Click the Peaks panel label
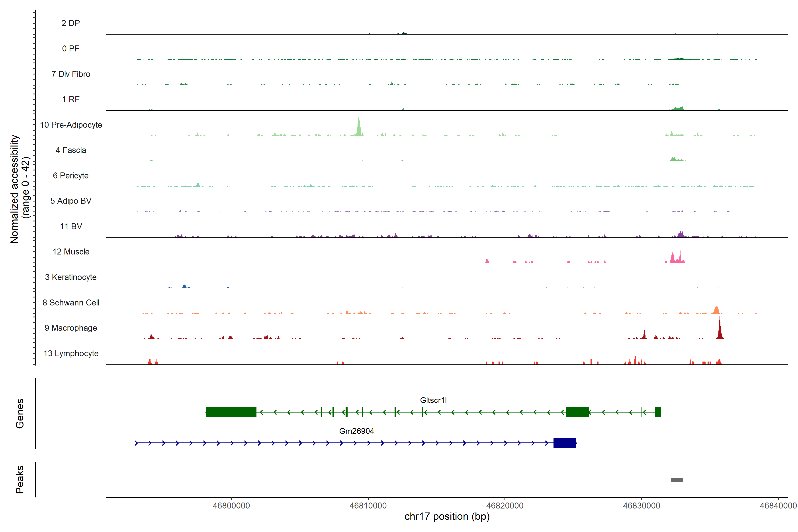Screen dimensions: 798x532 tap(20, 479)
